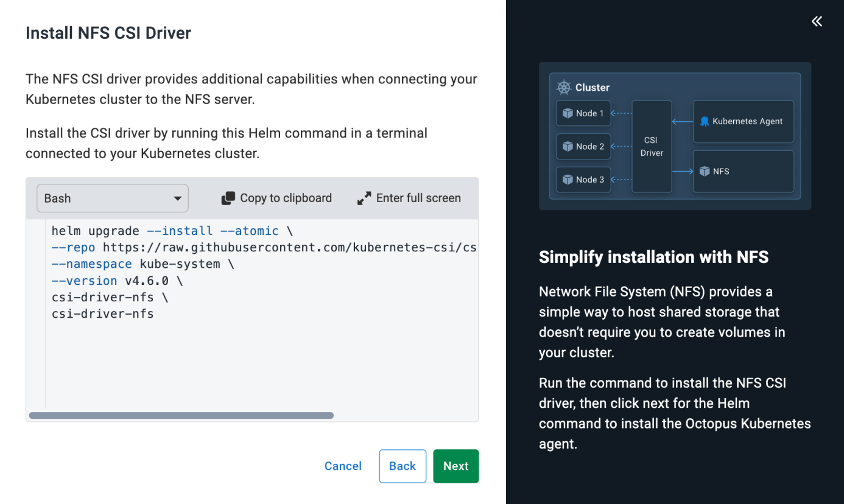Click the 'Enter full screen' label
The width and height of the screenshot is (844, 504).
coord(418,198)
